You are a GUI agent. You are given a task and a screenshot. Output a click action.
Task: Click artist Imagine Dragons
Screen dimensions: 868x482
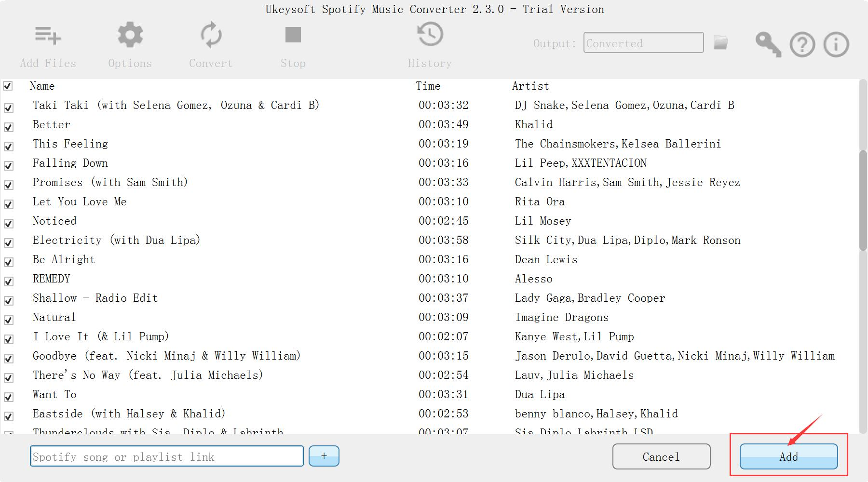pos(562,317)
